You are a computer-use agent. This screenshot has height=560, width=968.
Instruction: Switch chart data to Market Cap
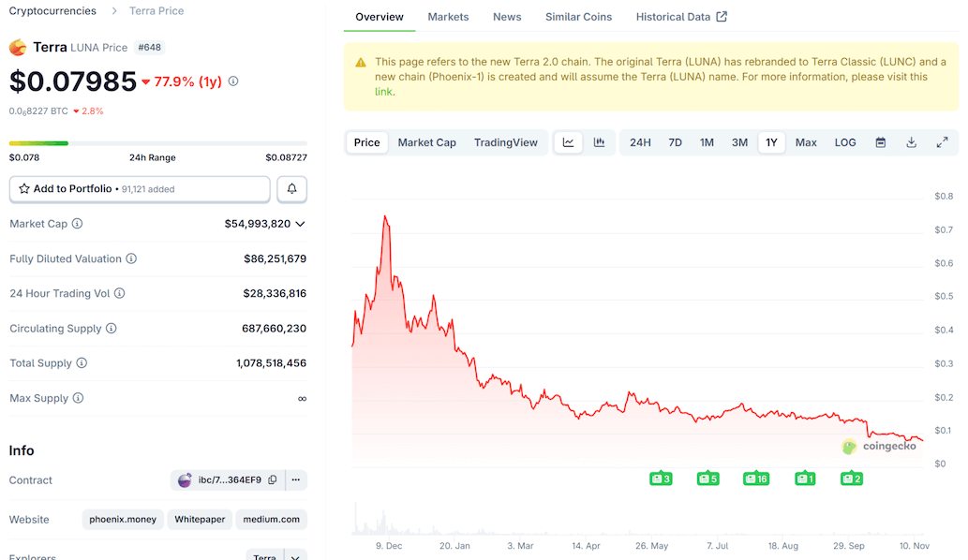[x=426, y=141]
